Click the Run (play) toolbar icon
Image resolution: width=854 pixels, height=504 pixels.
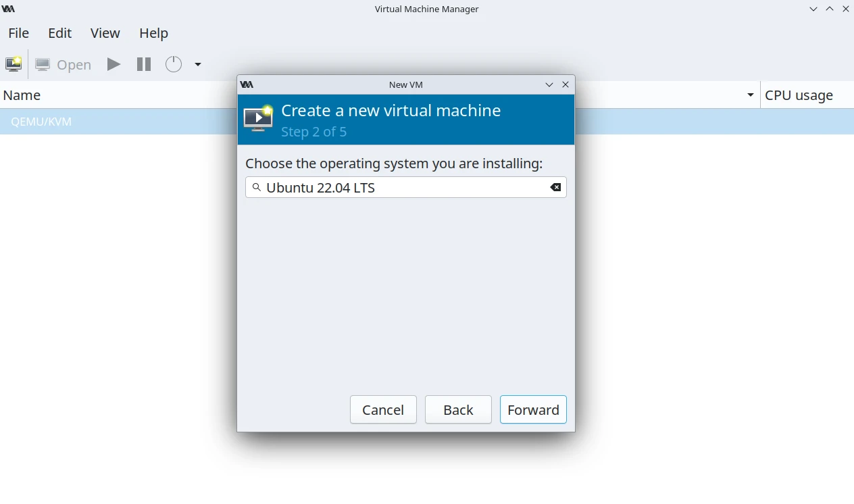tap(114, 64)
